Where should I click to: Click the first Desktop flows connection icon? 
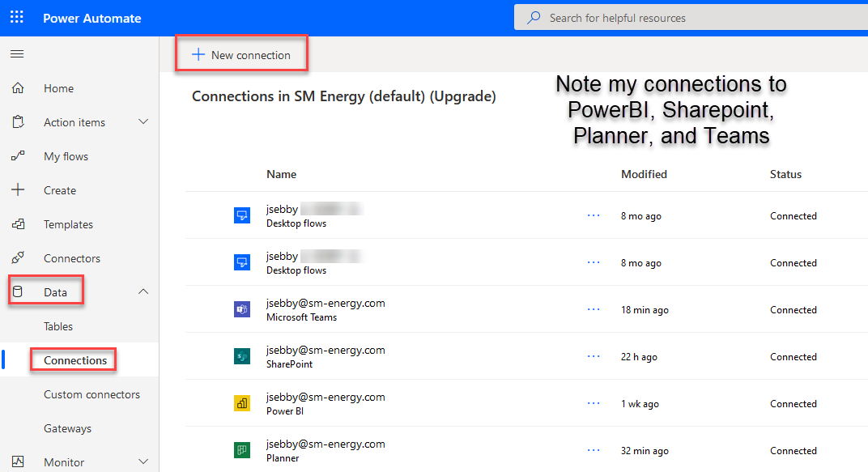coord(242,215)
